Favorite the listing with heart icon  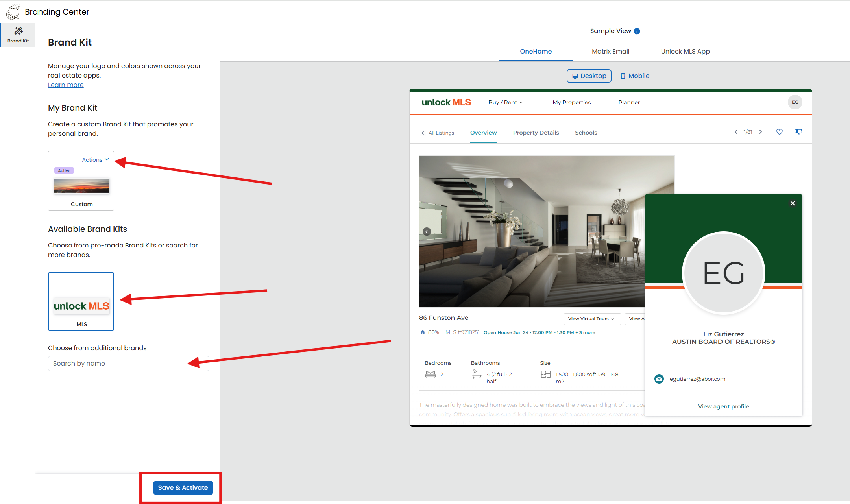(x=779, y=132)
